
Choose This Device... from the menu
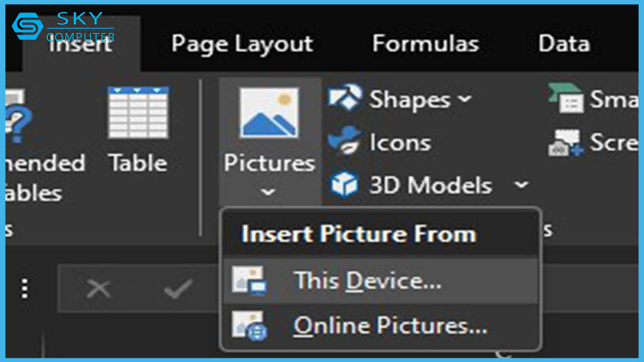point(367,281)
